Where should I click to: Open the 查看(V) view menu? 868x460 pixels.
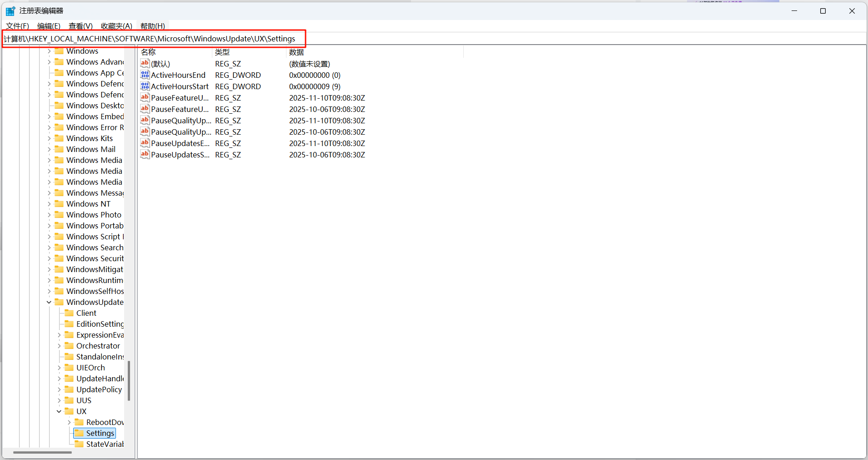(80, 26)
